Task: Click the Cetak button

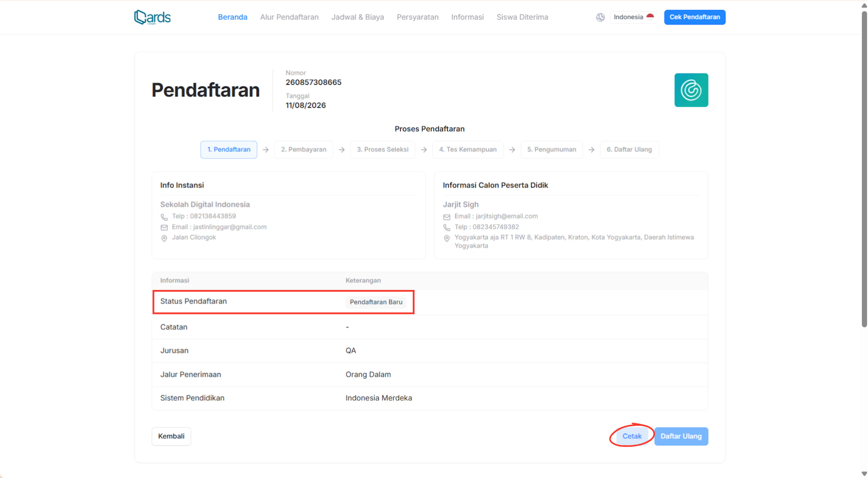Action: point(632,436)
